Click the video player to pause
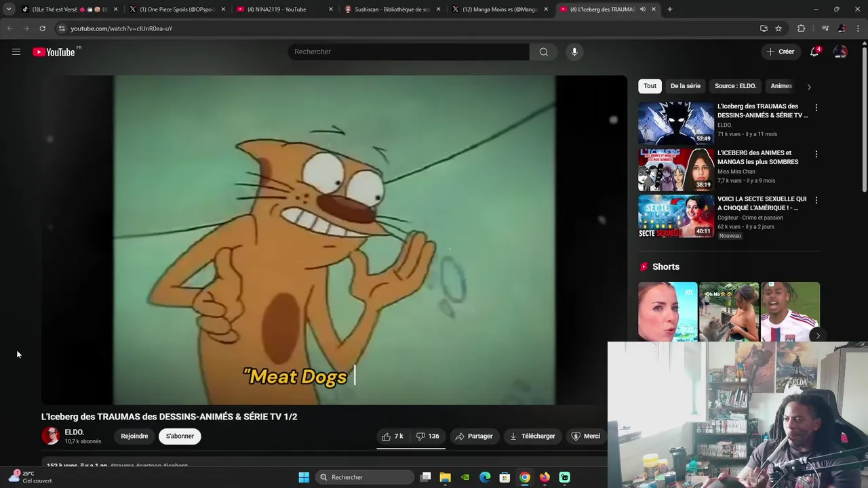Viewport: 868px width, 488px height. [334, 240]
